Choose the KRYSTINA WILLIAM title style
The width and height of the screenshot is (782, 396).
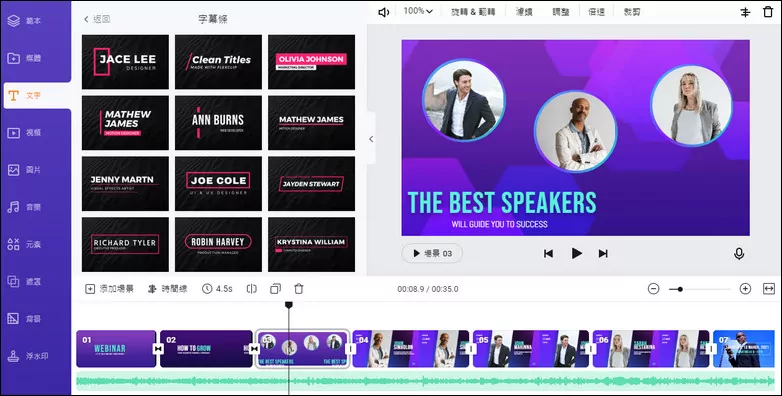312,244
